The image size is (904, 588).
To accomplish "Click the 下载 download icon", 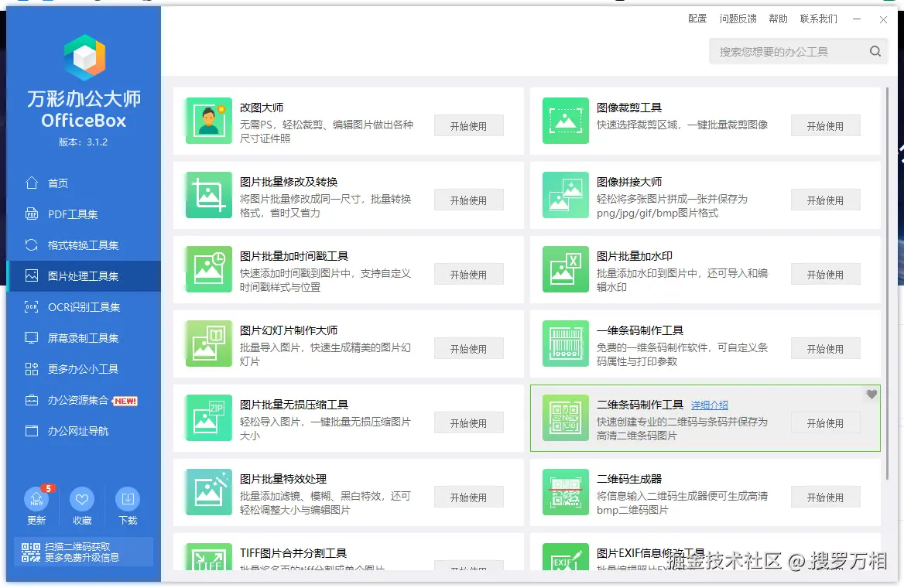I will tap(128, 499).
